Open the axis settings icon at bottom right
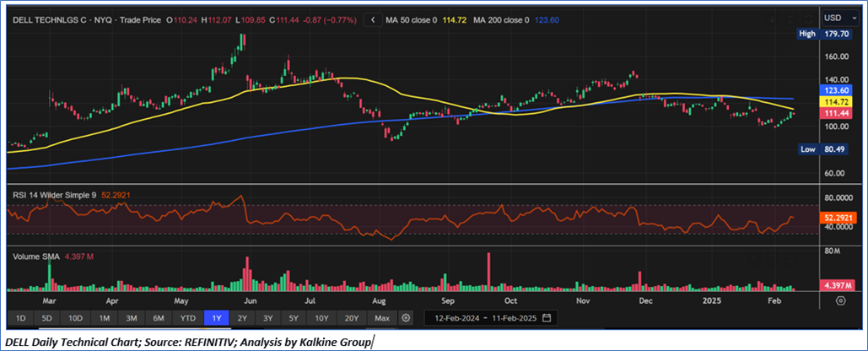The width and height of the screenshot is (868, 351). [x=840, y=300]
